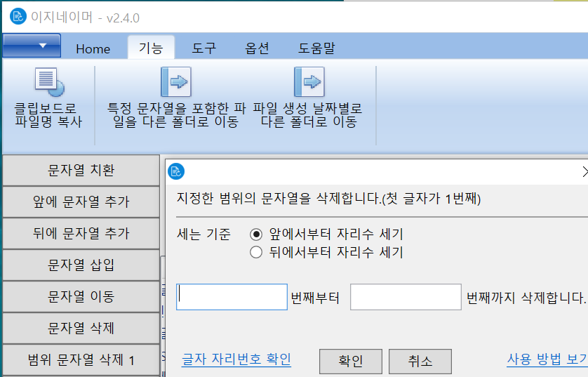
Task: Focus the start position field before 번째부터
Action: coord(232,297)
